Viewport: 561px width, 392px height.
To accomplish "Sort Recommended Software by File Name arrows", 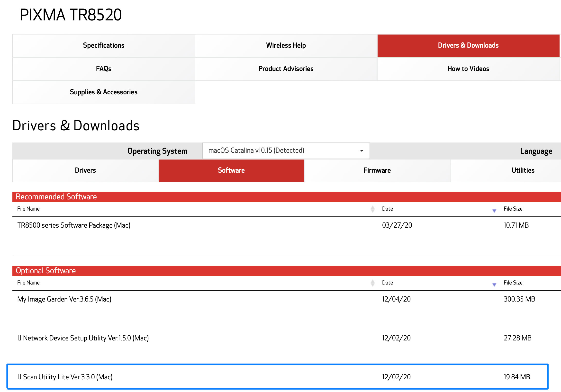I will (x=372, y=209).
